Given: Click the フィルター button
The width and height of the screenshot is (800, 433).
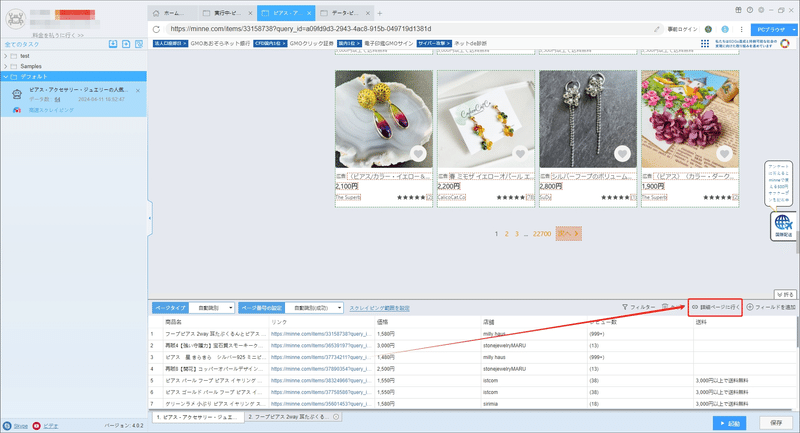Looking at the screenshot, I should tap(639, 307).
